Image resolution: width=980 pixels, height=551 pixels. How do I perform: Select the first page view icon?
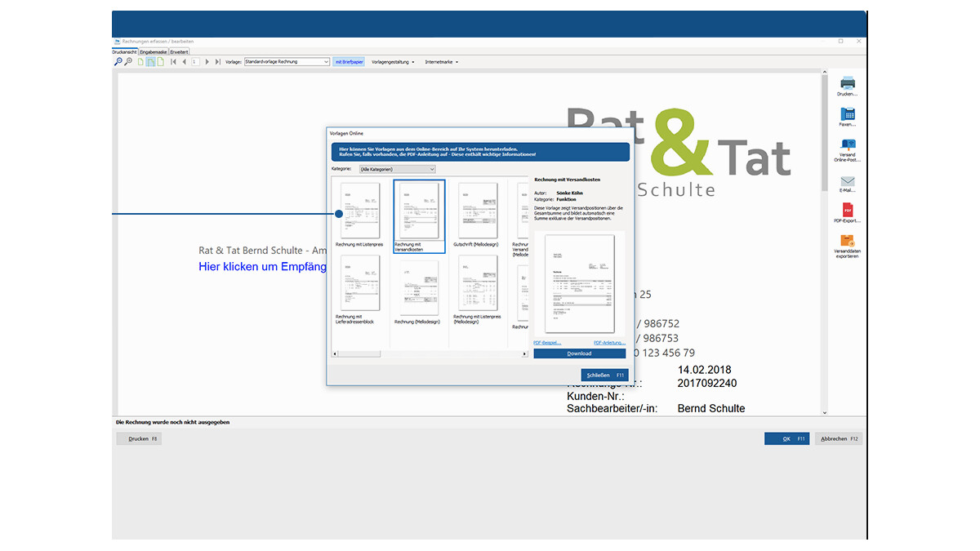[140, 62]
